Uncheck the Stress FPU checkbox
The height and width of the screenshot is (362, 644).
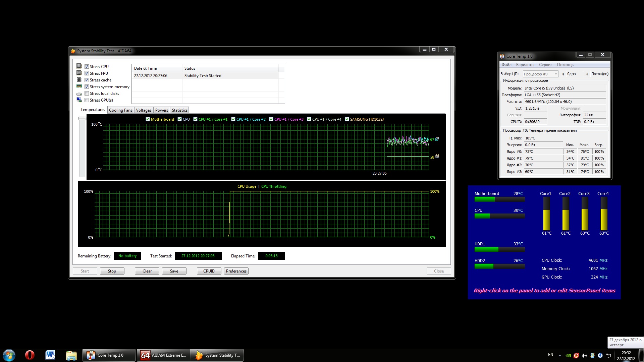click(x=87, y=73)
